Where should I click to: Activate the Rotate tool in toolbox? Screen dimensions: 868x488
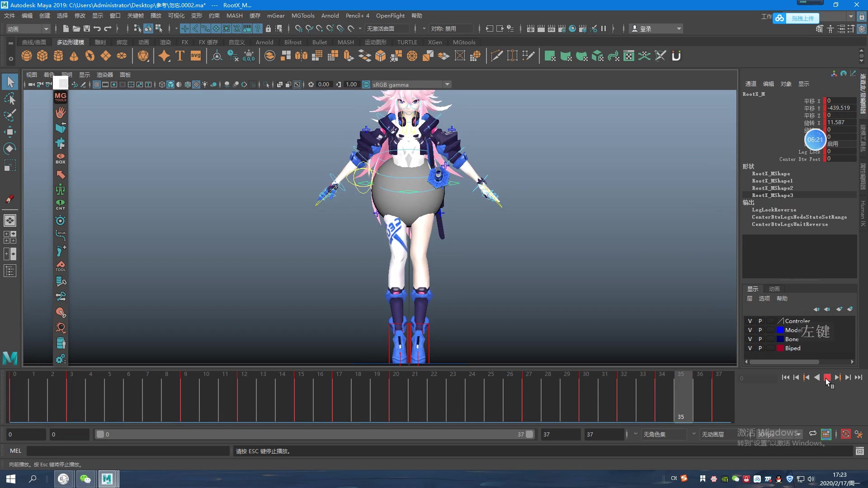[10, 149]
